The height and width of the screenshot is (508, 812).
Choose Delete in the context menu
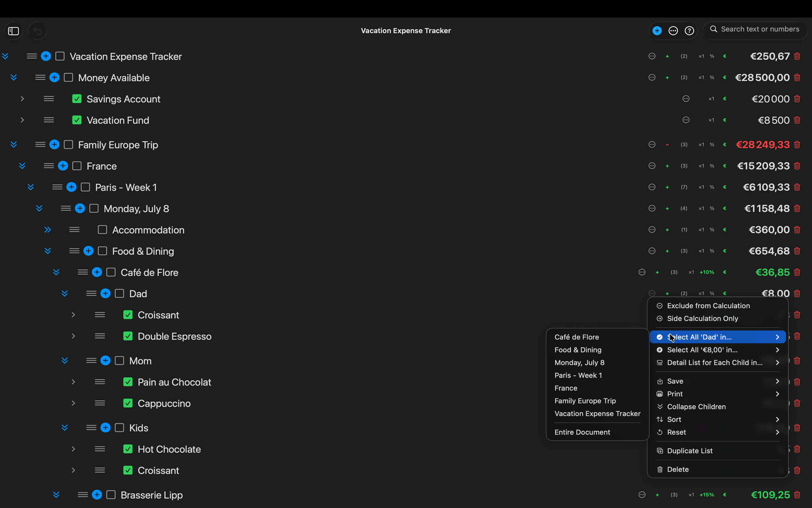click(x=718, y=469)
